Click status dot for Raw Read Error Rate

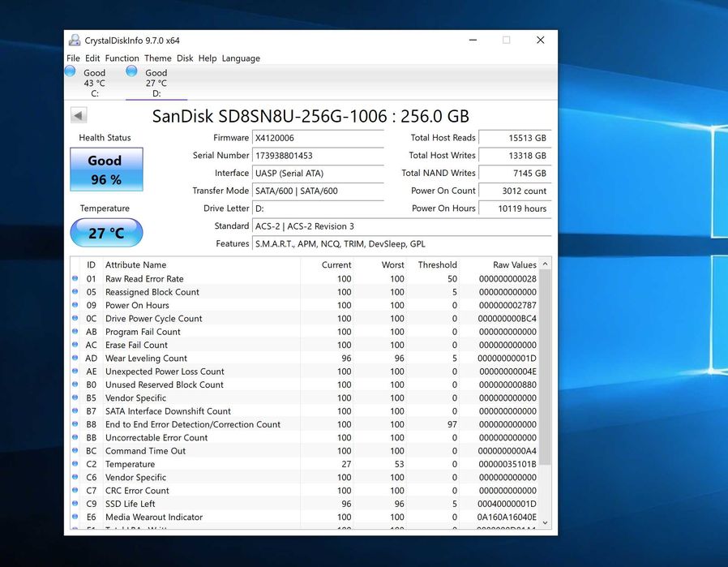pos(75,279)
